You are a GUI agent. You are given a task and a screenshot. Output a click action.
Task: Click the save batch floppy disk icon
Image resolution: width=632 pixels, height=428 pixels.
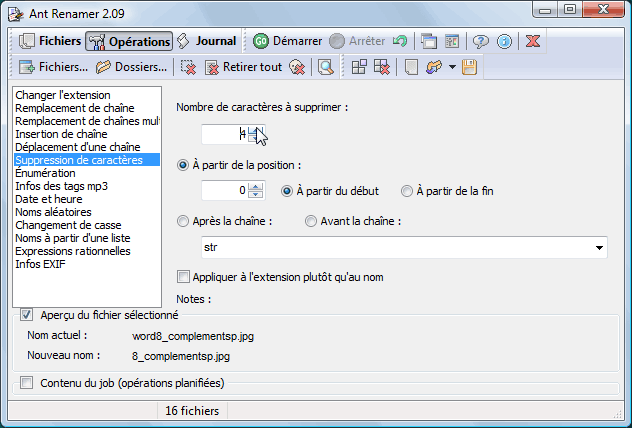point(469,67)
